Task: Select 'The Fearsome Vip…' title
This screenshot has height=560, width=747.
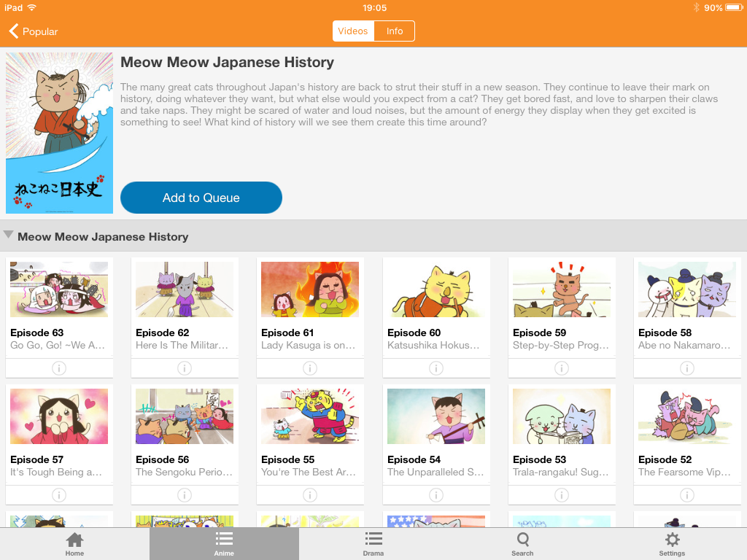Action: (x=684, y=472)
